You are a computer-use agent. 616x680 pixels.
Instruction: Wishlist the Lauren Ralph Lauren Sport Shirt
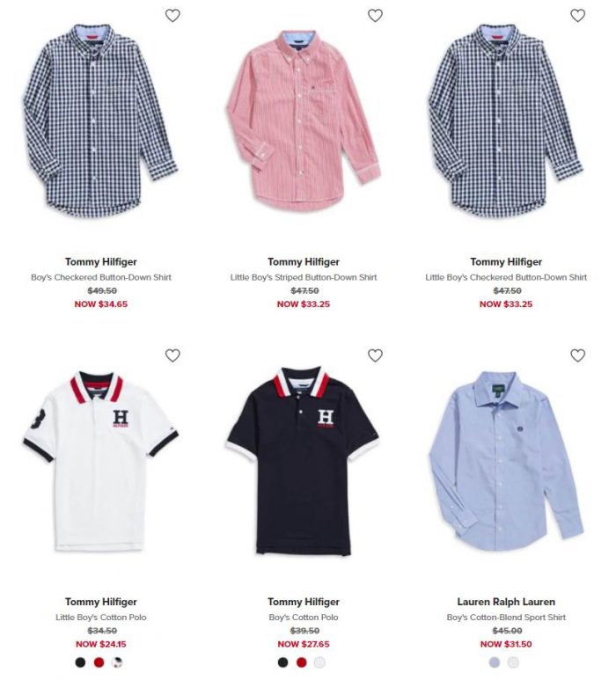coord(578,355)
